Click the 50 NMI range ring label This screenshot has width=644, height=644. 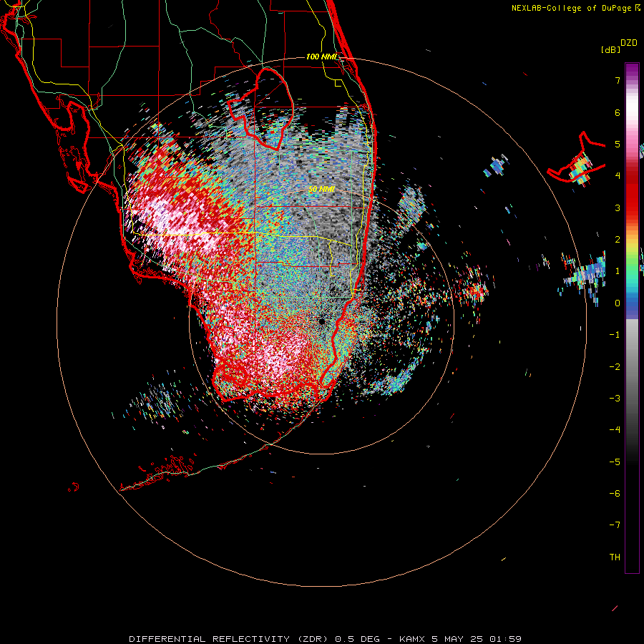[x=321, y=189]
